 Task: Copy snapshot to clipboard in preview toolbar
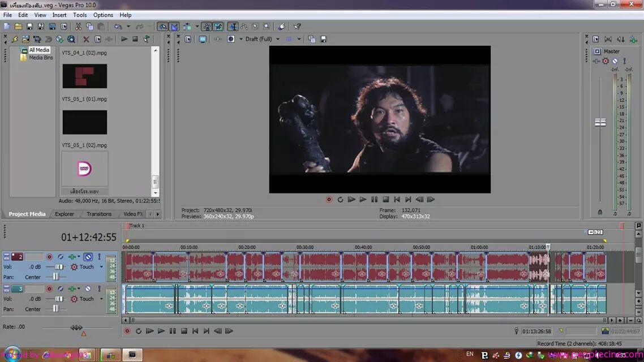tap(312, 39)
